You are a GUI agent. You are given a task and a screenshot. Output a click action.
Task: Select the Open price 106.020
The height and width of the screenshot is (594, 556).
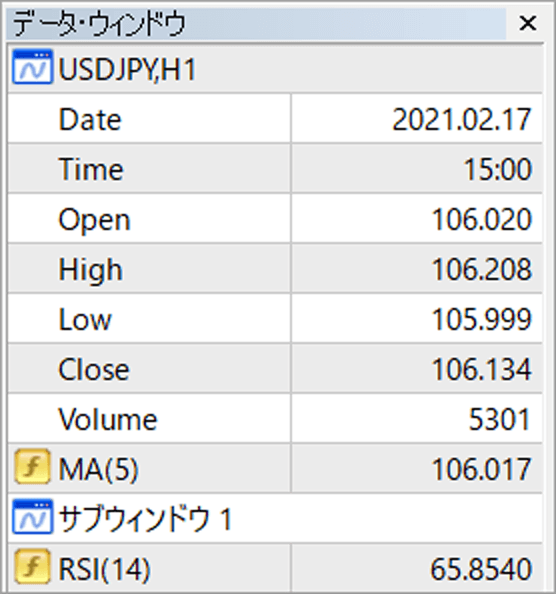pos(482,219)
